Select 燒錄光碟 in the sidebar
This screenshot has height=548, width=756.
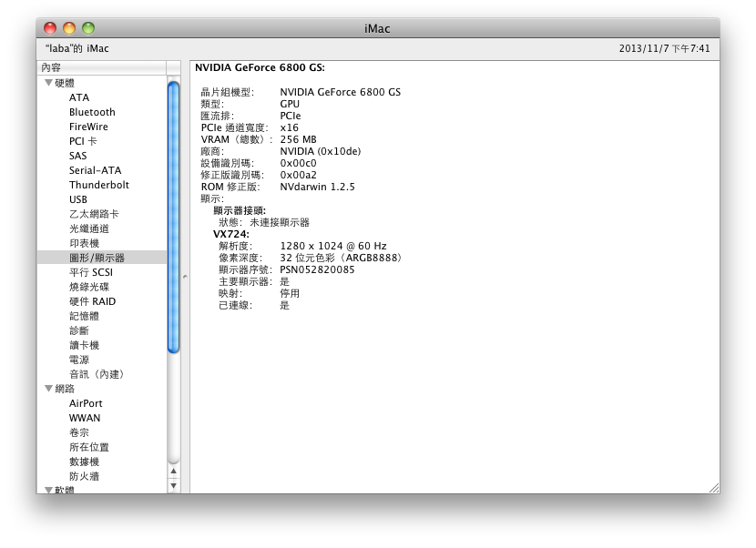(x=89, y=287)
